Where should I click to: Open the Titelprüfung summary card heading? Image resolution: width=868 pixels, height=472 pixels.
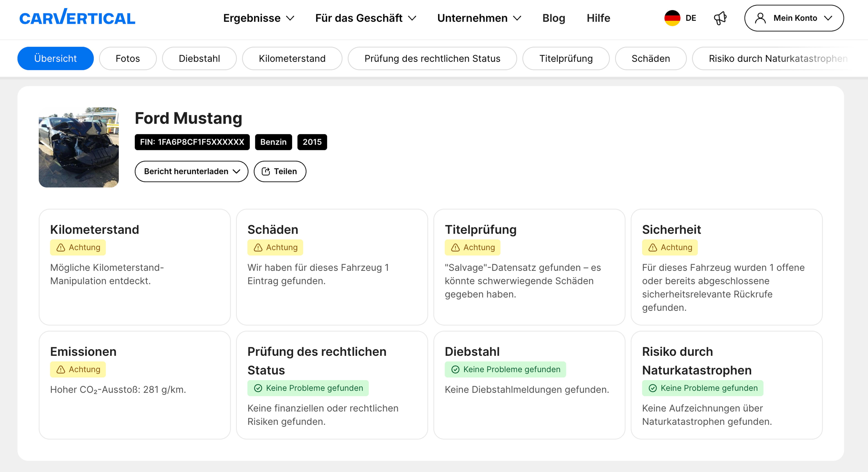coord(481,229)
